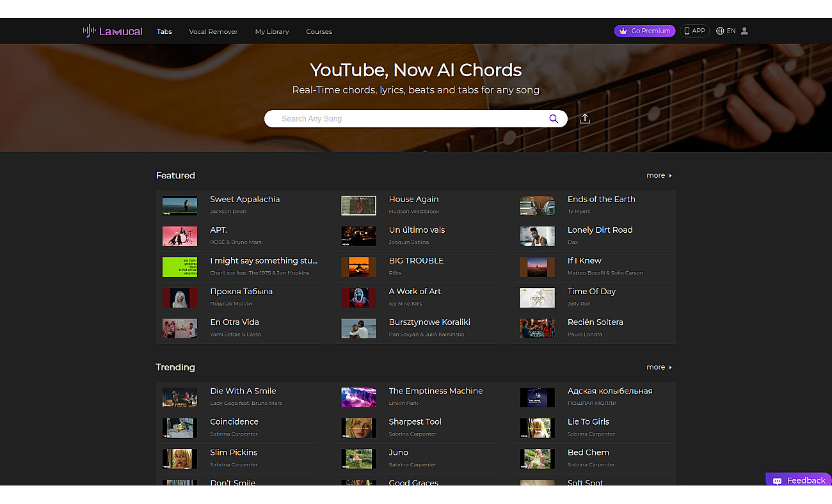
Task: Open the Feedback chat button
Action: [x=799, y=480]
